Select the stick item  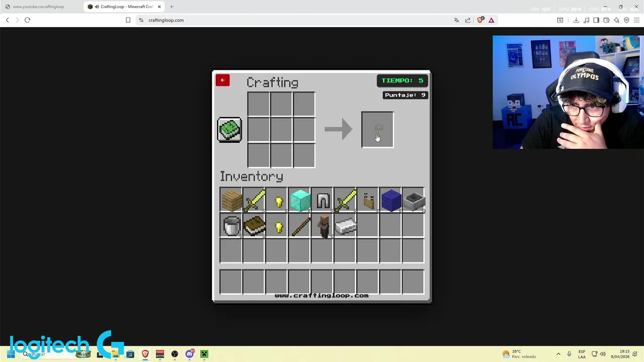pos(300,226)
